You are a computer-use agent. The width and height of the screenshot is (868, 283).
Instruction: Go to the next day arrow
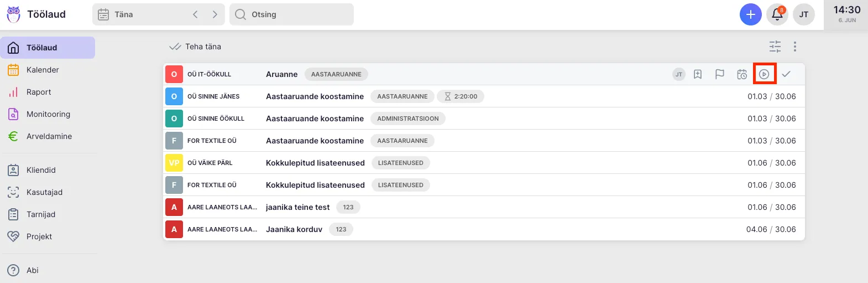(x=215, y=14)
